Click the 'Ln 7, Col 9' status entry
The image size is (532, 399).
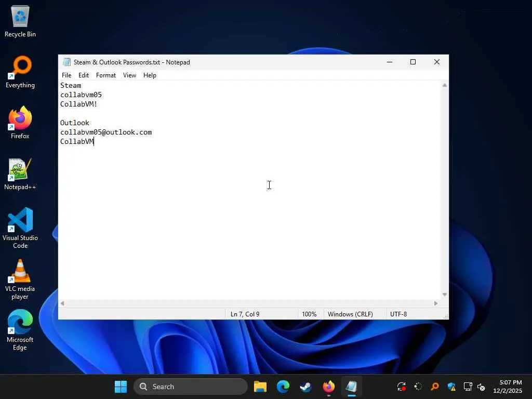point(245,314)
